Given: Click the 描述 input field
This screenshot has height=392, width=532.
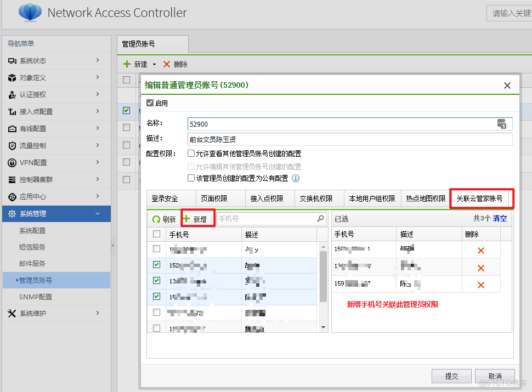Looking at the screenshot, I should click(x=350, y=139).
